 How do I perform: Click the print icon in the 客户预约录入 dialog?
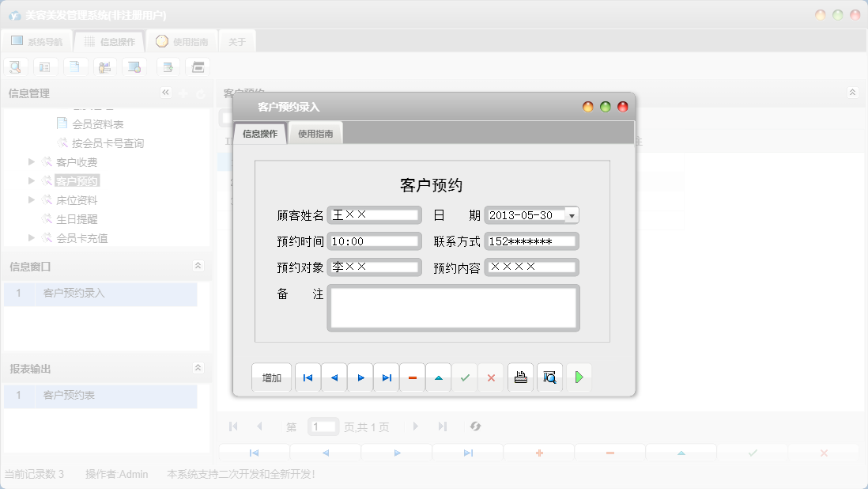(520, 377)
